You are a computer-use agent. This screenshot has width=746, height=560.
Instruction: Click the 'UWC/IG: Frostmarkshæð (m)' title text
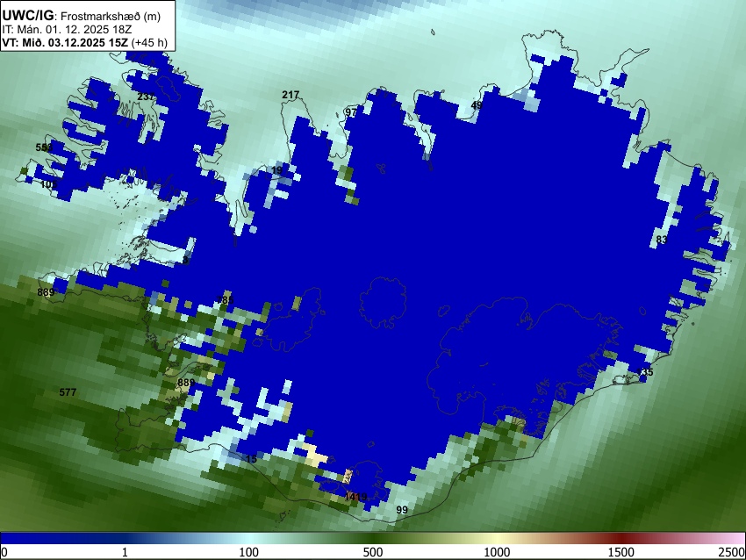click(82, 16)
